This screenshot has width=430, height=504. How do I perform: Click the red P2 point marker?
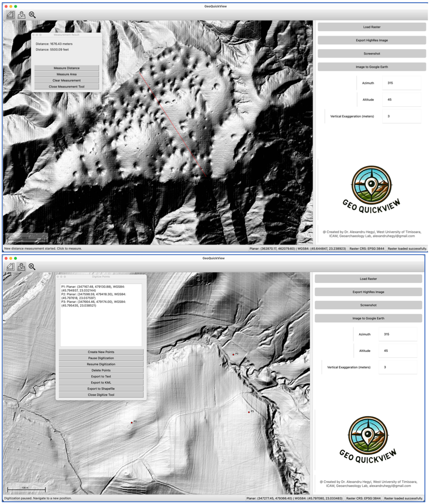(x=233, y=354)
